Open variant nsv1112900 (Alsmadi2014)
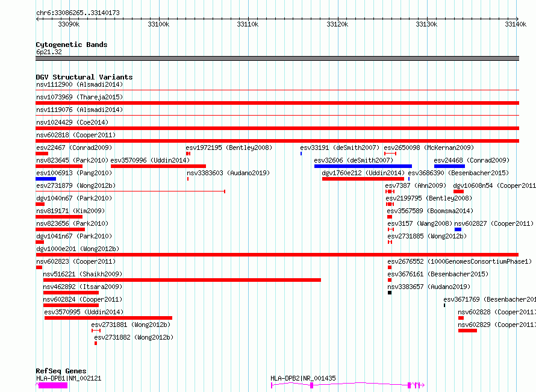This screenshot has height=392, width=536. 79,84
